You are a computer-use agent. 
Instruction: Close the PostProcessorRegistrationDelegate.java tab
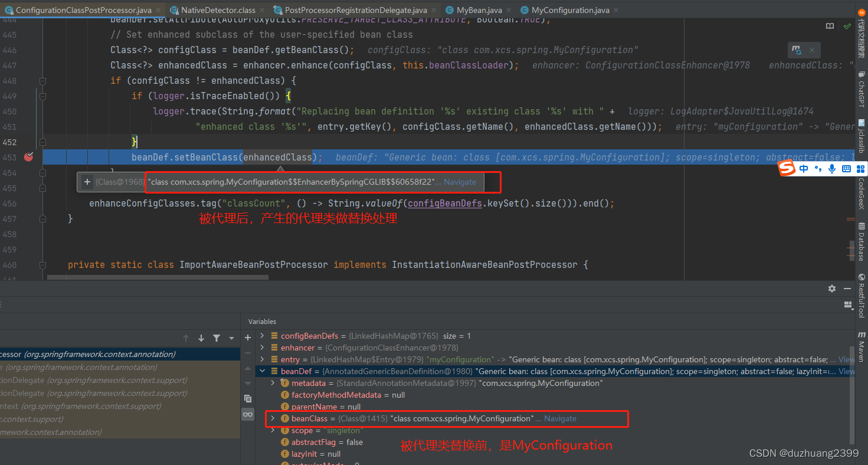click(435, 11)
